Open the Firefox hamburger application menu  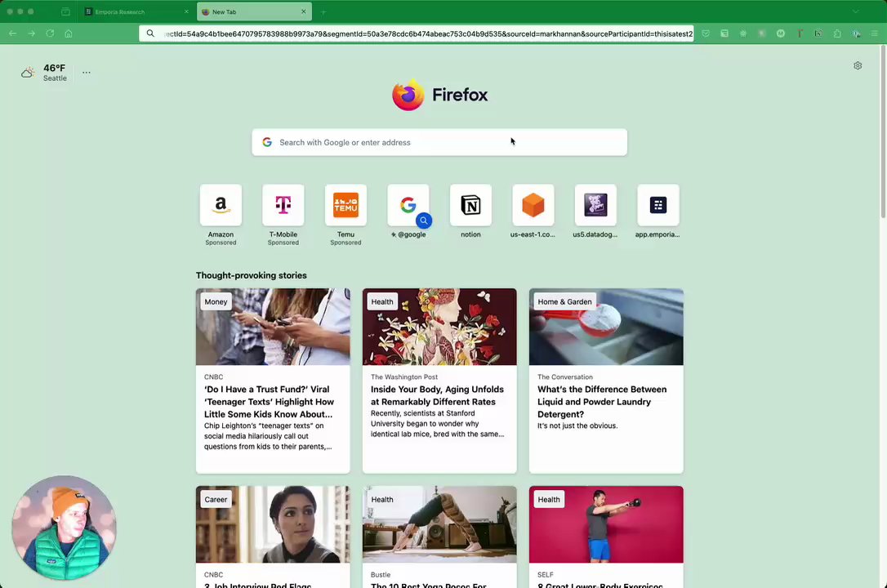[x=875, y=33]
